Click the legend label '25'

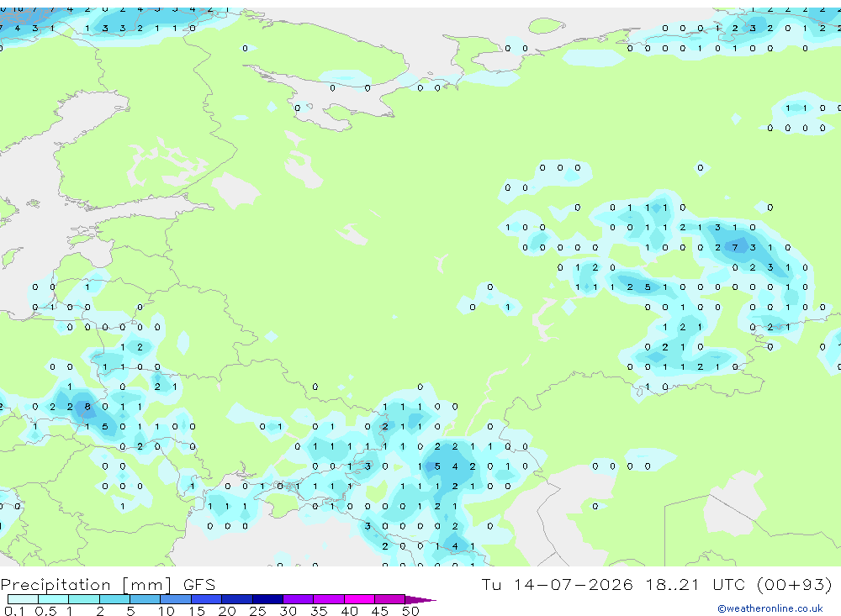pyautogui.click(x=257, y=611)
